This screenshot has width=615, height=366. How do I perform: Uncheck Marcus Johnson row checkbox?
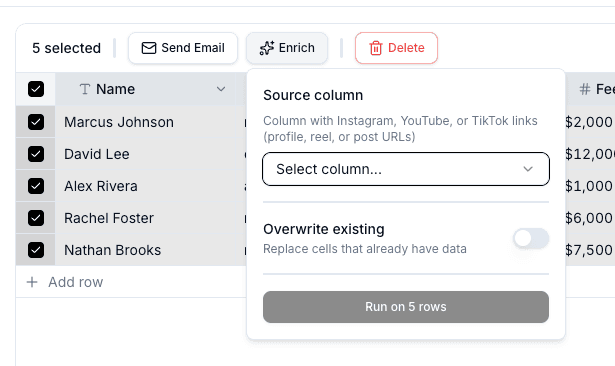pos(36,122)
